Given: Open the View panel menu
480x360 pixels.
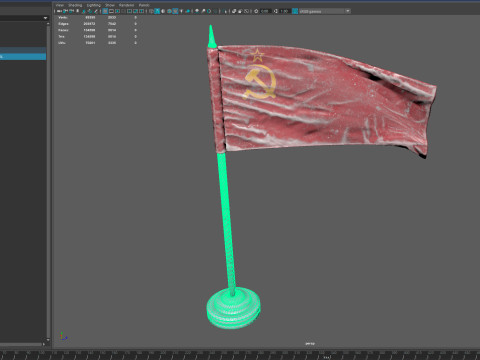Looking at the screenshot, I should [60, 5].
